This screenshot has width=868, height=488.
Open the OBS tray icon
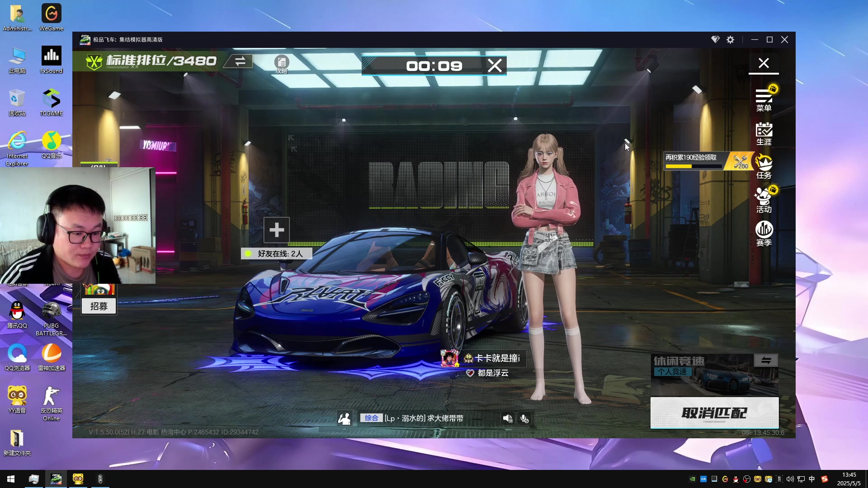click(x=746, y=479)
